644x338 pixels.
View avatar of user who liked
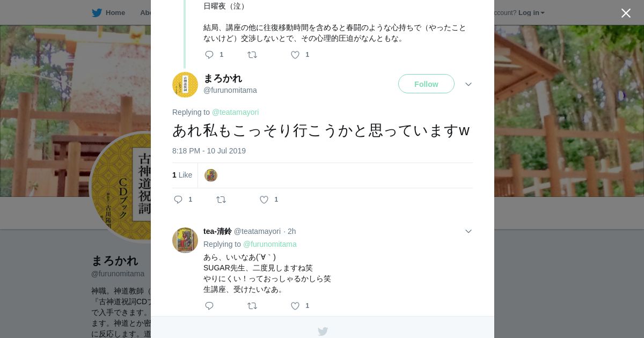point(211,175)
